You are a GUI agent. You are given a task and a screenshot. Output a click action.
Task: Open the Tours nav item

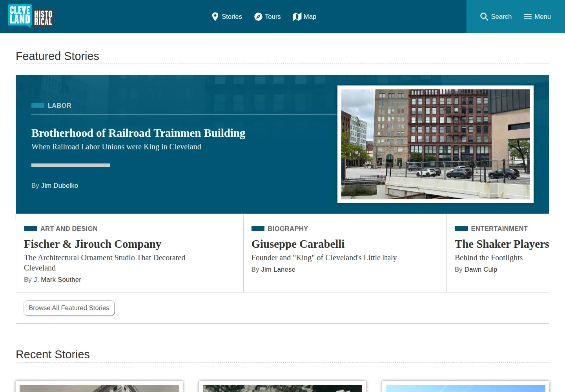click(x=268, y=16)
